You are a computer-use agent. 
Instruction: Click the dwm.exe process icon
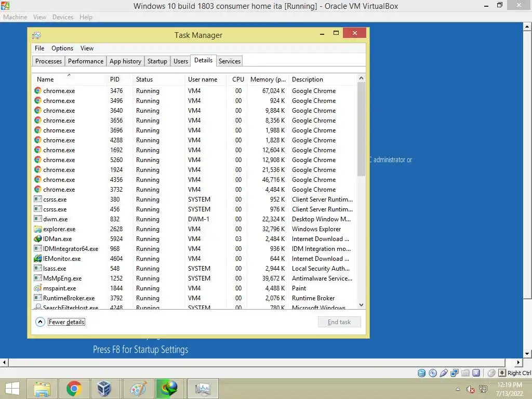(x=37, y=219)
